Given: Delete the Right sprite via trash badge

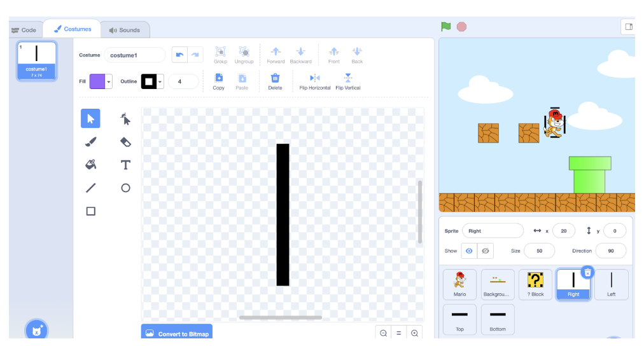Looking at the screenshot, I should pos(587,272).
